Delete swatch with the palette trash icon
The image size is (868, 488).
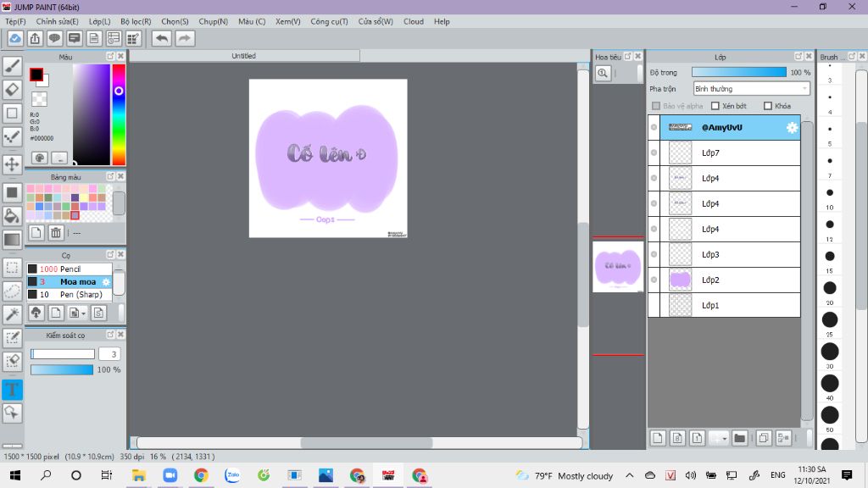[x=56, y=233]
